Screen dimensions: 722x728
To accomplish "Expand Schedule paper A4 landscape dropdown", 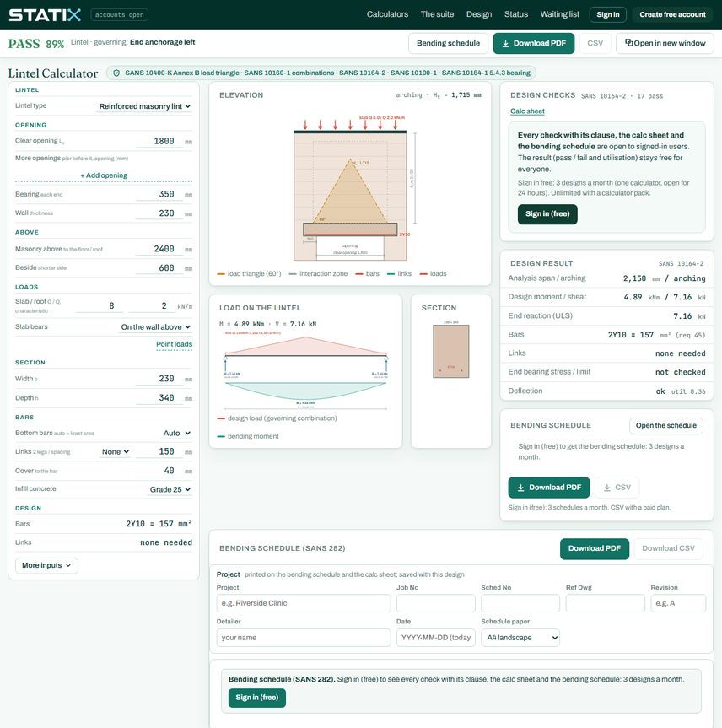I will [520, 638].
